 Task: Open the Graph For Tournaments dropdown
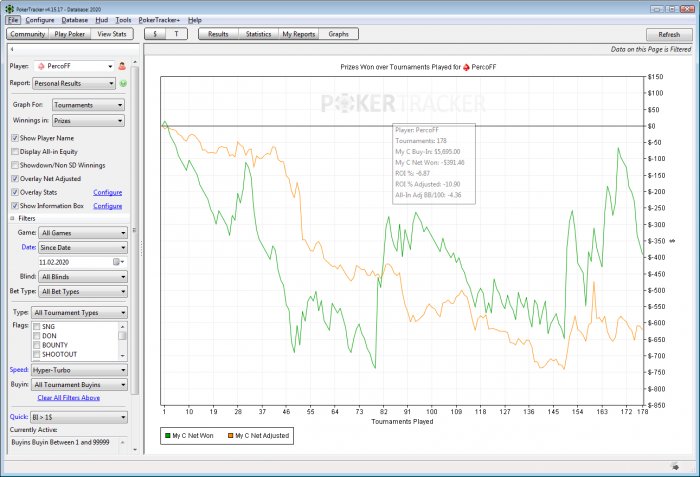(x=87, y=103)
